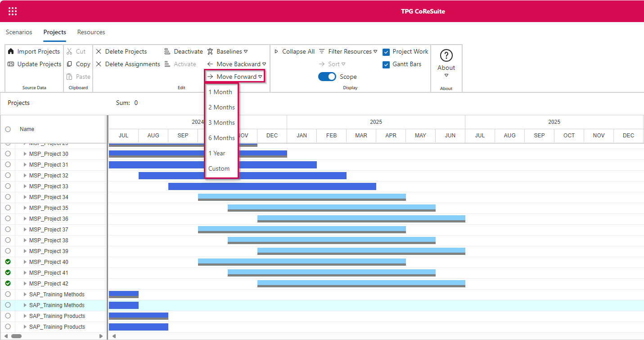This screenshot has height=340, width=644.
Task: Click the Update Projects icon
Action: (11, 64)
